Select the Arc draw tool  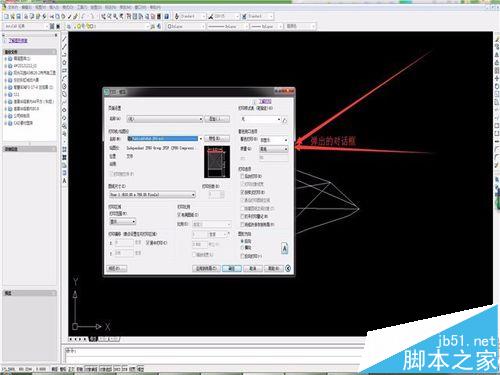pyautogui.click(x=64, y=78)
